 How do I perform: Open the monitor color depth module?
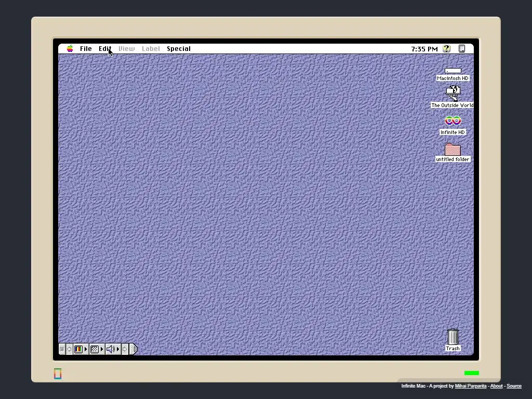pyautogui.click(x=81, y=349)
